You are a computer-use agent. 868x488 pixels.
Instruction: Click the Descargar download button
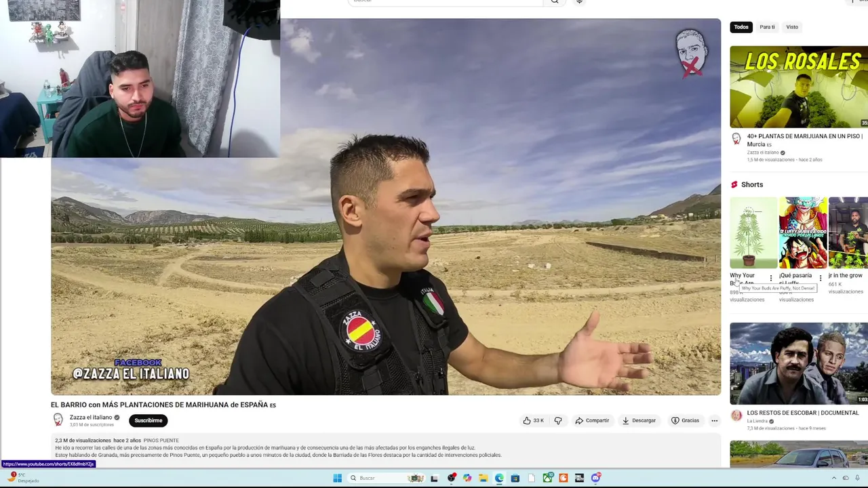[639, 420]
